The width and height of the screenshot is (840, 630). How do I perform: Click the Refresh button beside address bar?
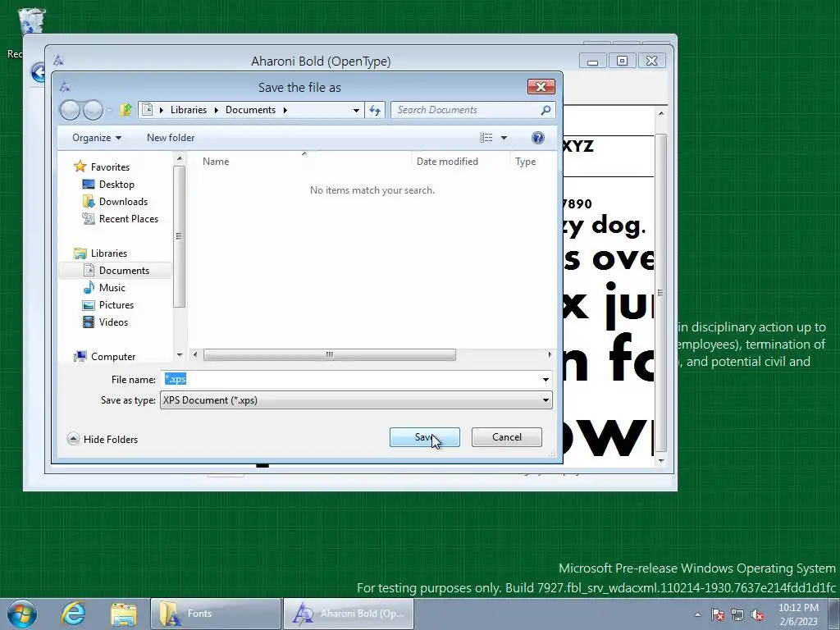tap(374, 111)
